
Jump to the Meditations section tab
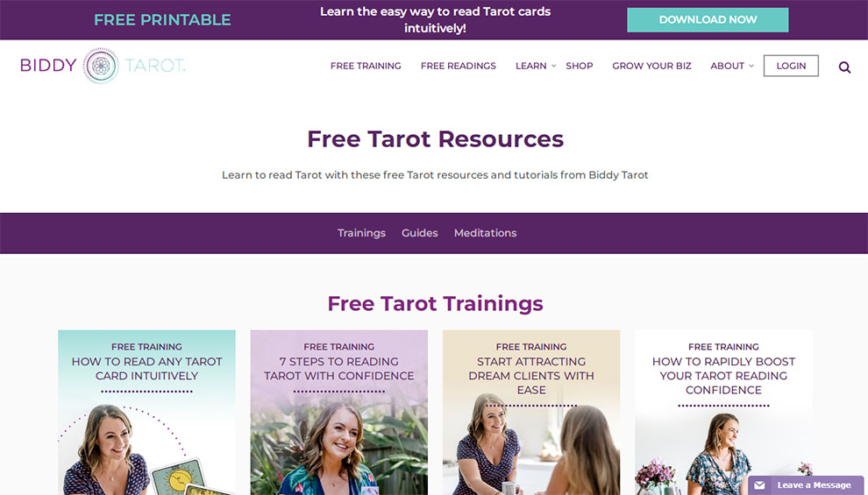[485, 233]
